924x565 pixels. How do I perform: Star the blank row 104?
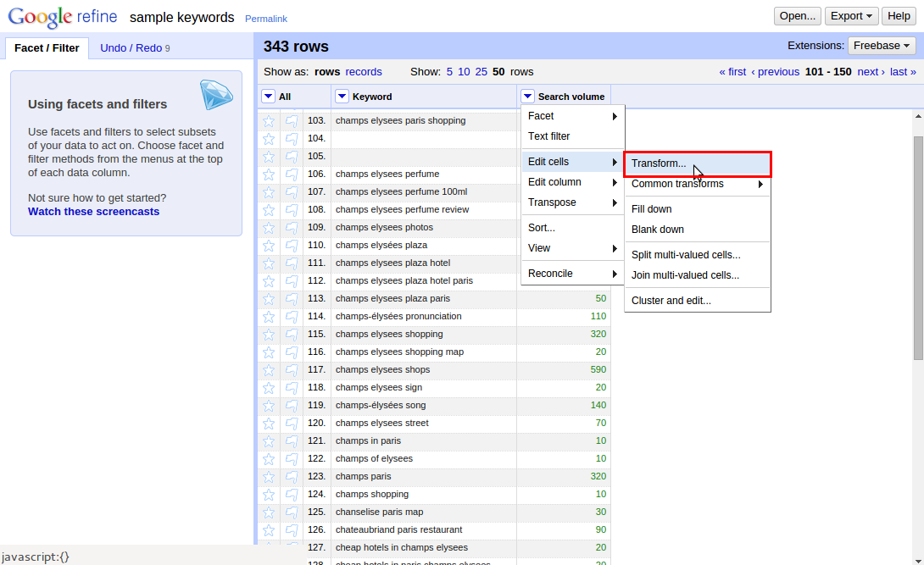coord(269,139)
